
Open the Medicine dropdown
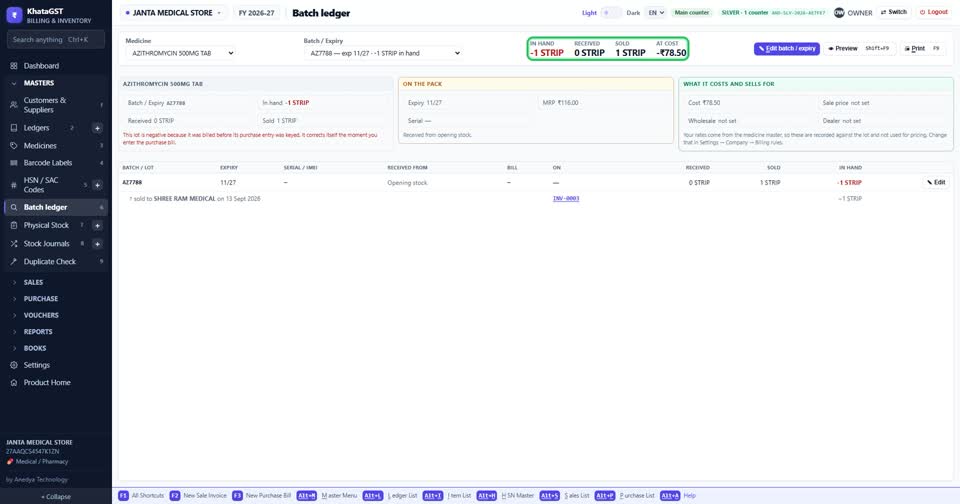click(181, 53)
